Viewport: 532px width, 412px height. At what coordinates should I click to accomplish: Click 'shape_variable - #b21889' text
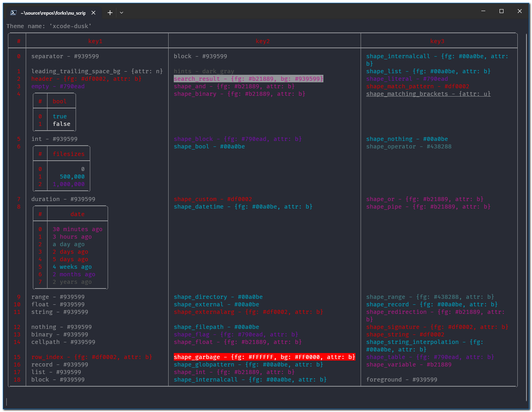tap(409, 365)
